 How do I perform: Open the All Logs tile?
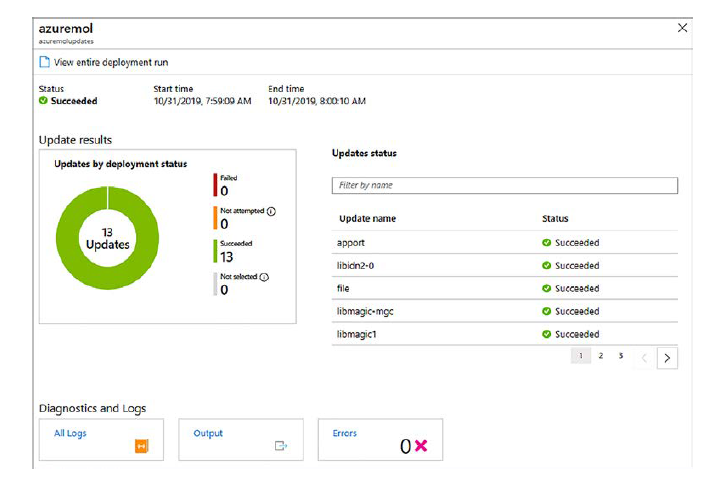coord(100,439)
